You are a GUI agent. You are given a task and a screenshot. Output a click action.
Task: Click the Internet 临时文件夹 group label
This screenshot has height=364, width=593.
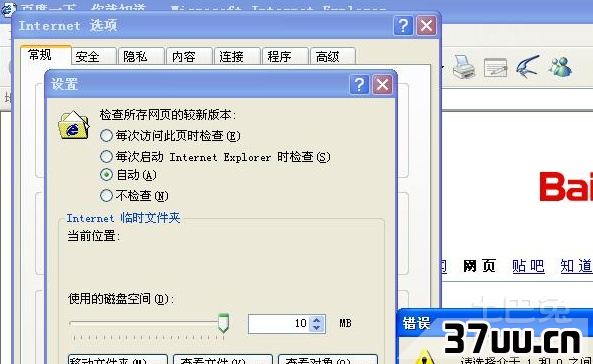(123, 218)
